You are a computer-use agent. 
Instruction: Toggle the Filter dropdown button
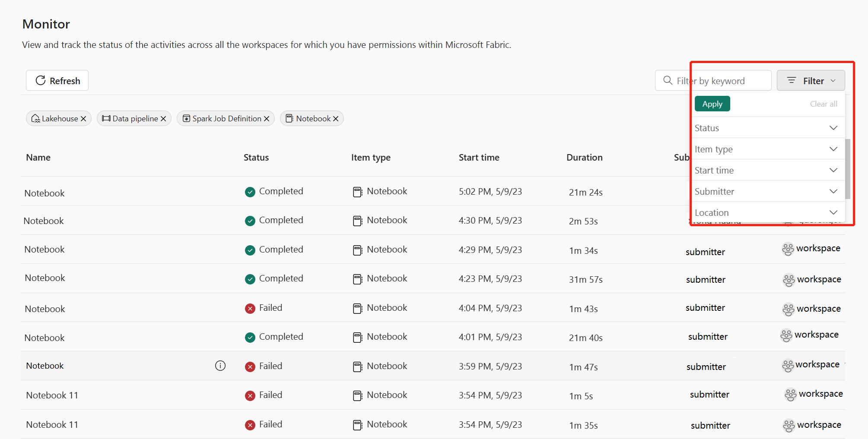(x=811, y=81)
